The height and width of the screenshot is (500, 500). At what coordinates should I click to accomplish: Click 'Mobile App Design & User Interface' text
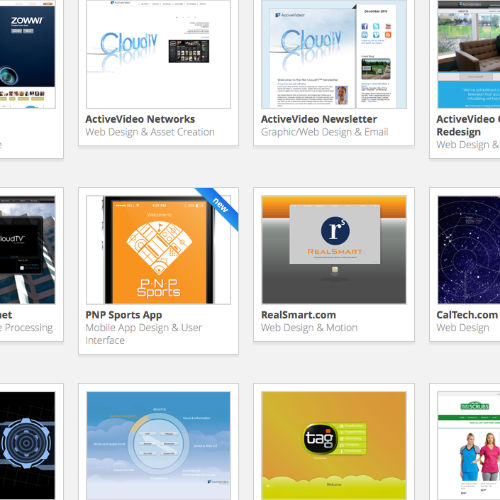coord(144,334)
